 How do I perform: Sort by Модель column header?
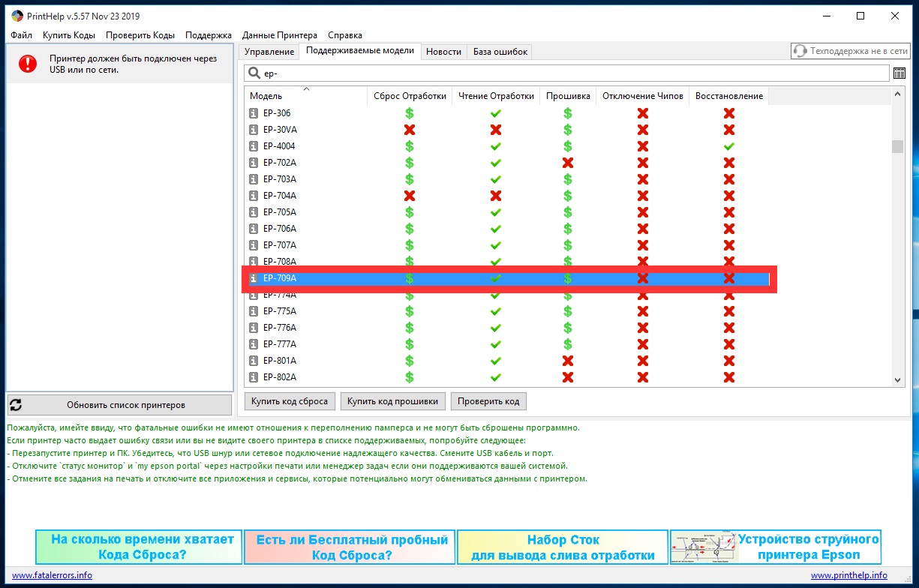[x=306, y=96]
